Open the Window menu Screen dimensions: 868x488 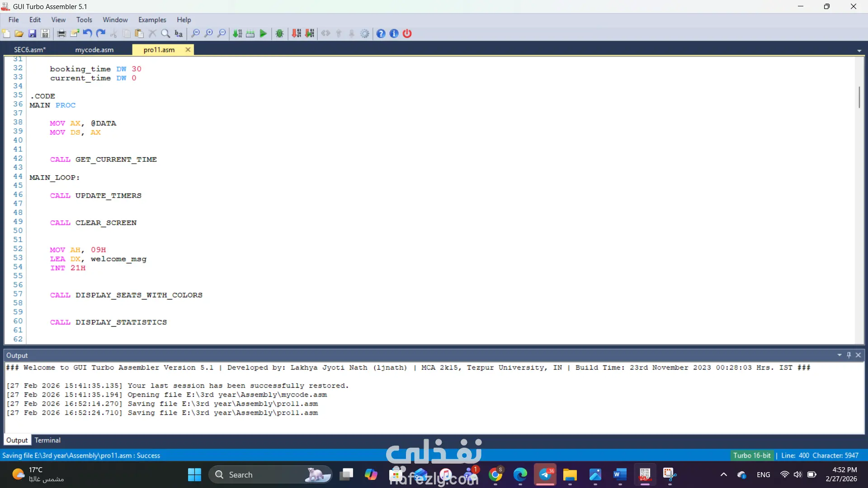pos(115,20)
